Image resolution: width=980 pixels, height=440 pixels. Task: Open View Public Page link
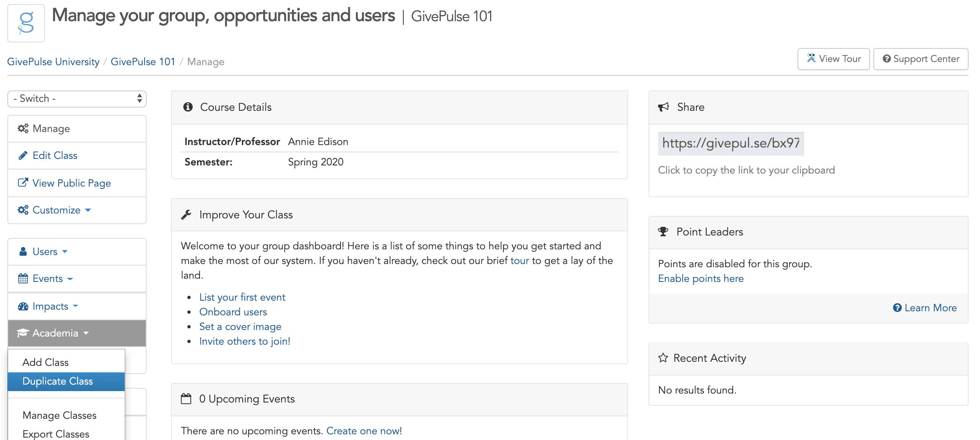pyautogui.click(x=77, y=183)
